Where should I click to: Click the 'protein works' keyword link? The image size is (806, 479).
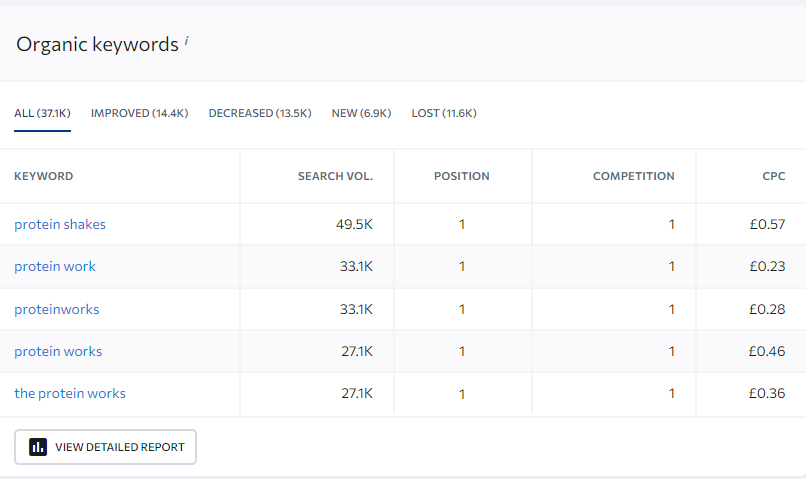click(x=58, y=352)
